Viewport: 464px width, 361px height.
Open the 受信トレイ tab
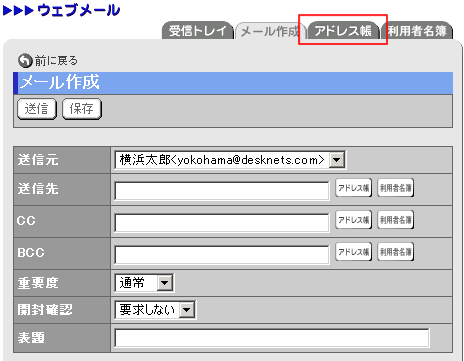click(198, 31)
